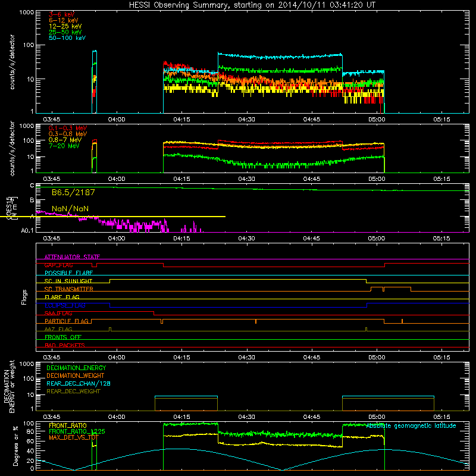Select the SC_TRANSMITTER flag label
Screen dimensions: 476x476
[x=69, y=289]
